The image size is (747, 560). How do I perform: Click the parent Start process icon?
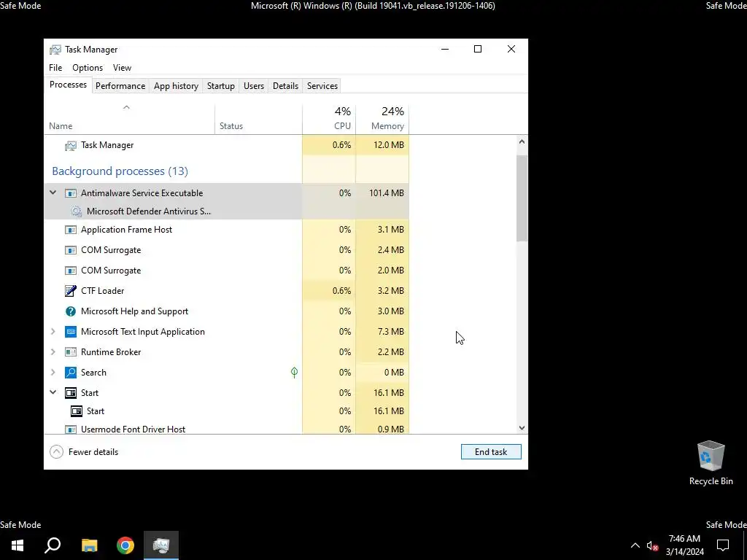tap(71, 393)
